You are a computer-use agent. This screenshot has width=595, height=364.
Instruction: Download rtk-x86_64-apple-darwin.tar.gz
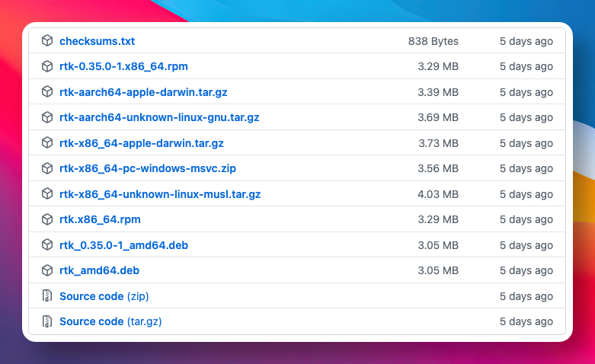point(141,143)
